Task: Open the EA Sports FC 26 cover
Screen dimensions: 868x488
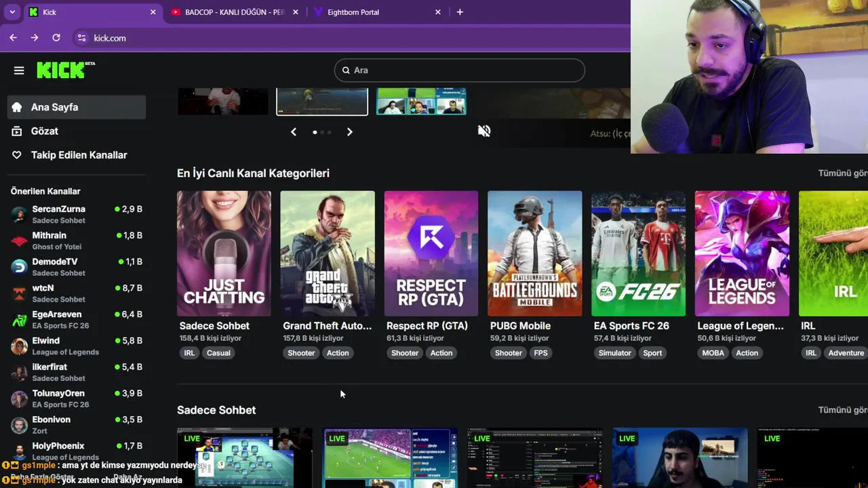Action: pyautogui.click(x=638, y=253)
